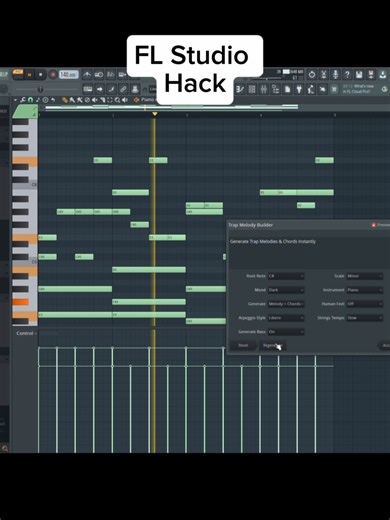Open the plugin plug icon
The width and height of the screenshot is (390, 520).
299,89
